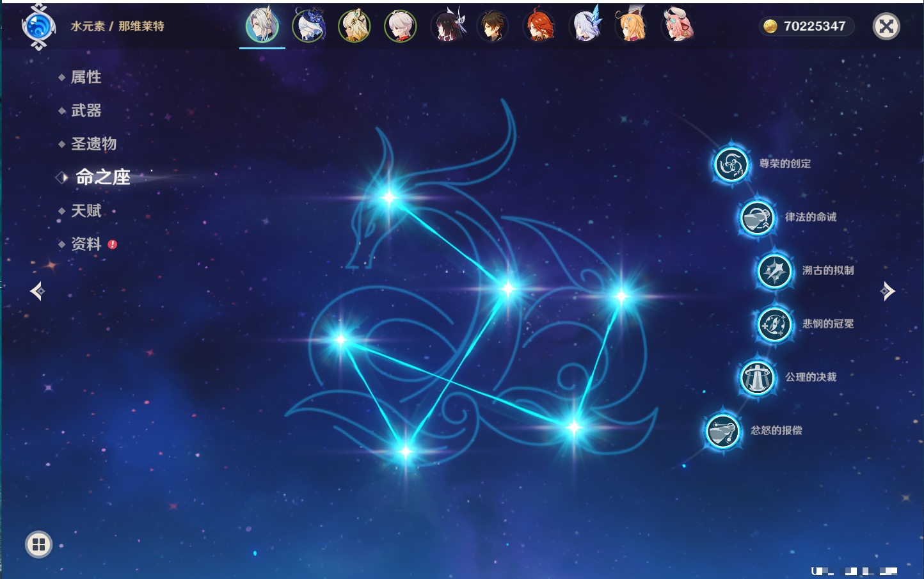Switch to the 武器 weapon tab
This screenshot has height=579, width=924.
click(x=86, y=111)
